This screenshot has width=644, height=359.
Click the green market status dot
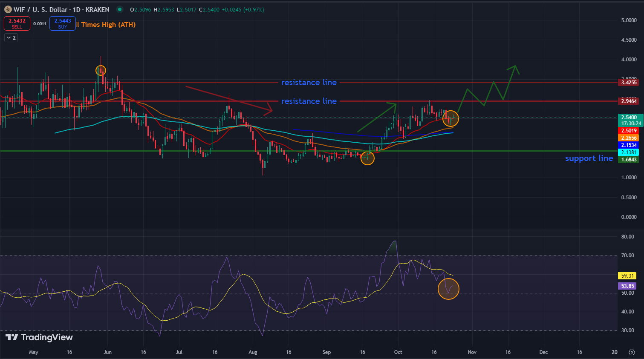120,9
